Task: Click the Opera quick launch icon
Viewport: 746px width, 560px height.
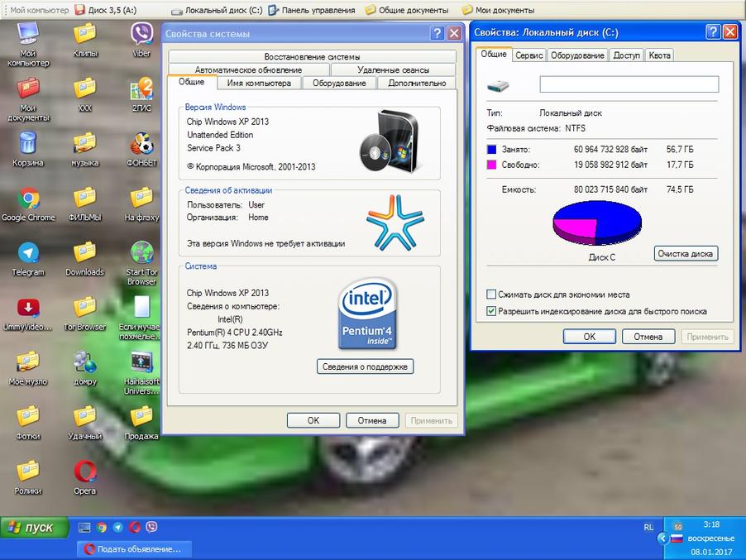Action: [x=135, y=527]
